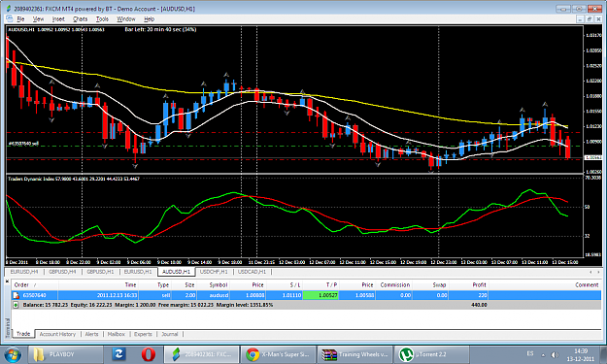Switch to the EURUSD,H1 chart tab
This screenshot has height=364, width=607.
(x=138, y=272)
